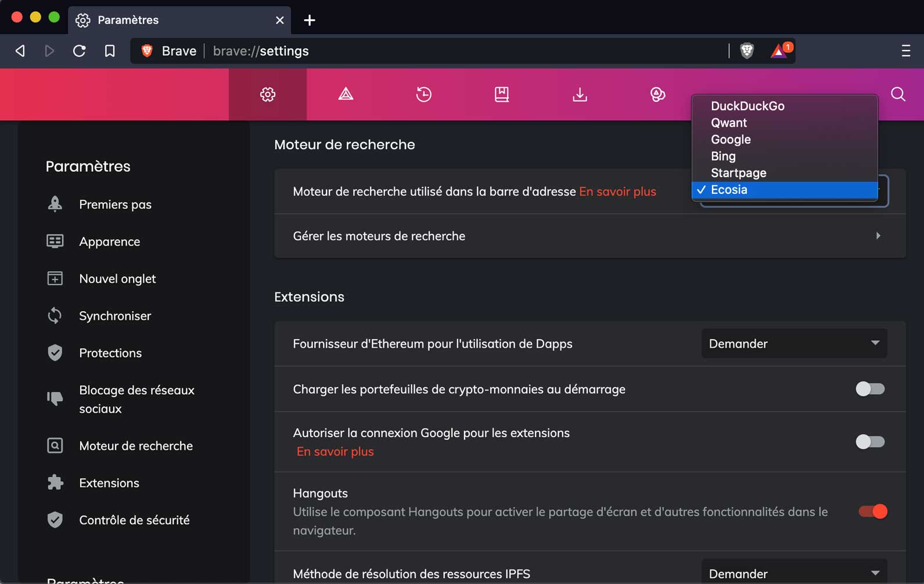The height and width of the screenshot is (584, 924).
Task: Disable the Hangouts component toggle
Action: [x=873, y=511]
